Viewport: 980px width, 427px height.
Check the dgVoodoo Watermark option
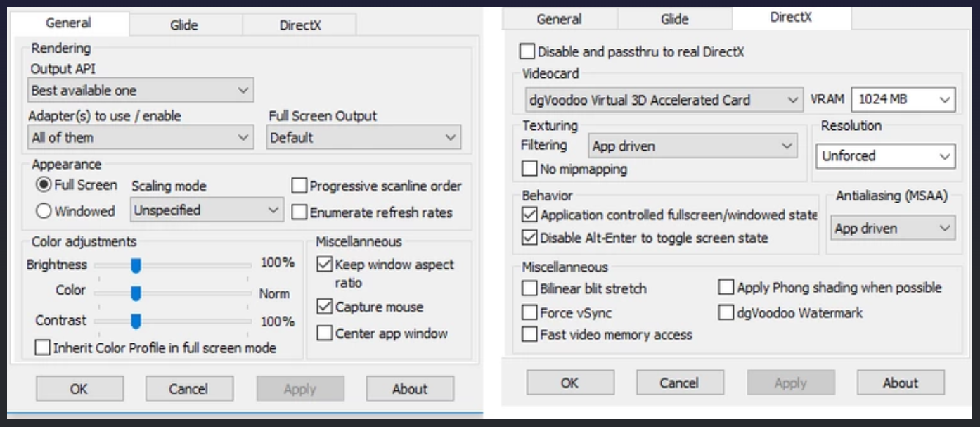(x=726, y=312)
